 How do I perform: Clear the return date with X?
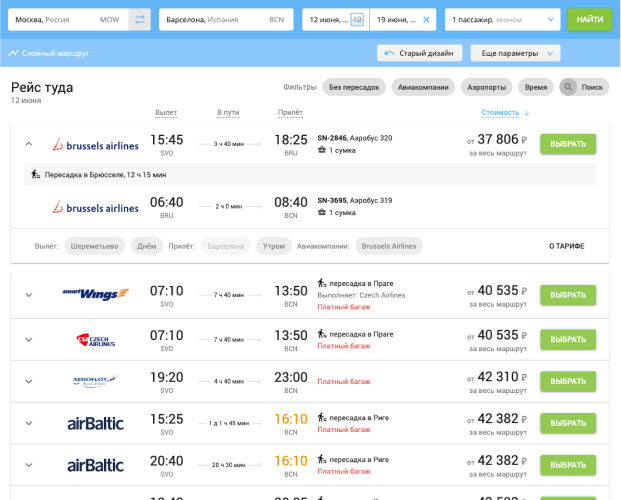coord(427,19)
